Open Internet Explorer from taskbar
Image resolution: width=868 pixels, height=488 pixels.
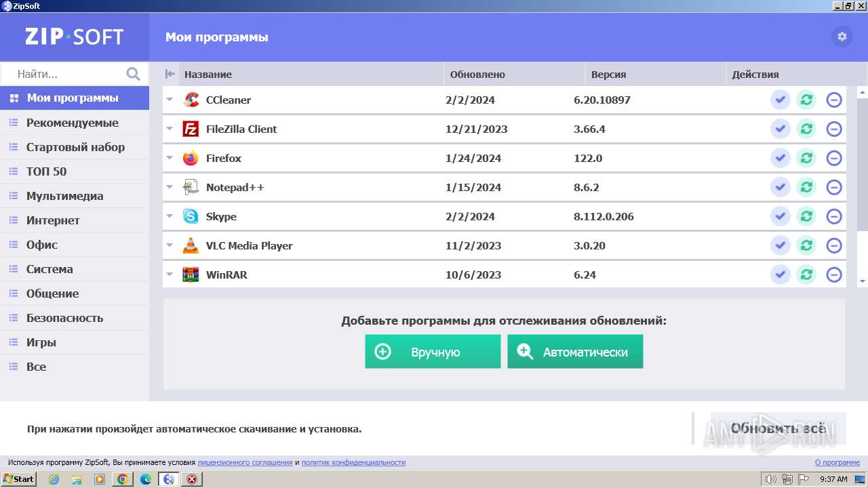click(54, 479)
